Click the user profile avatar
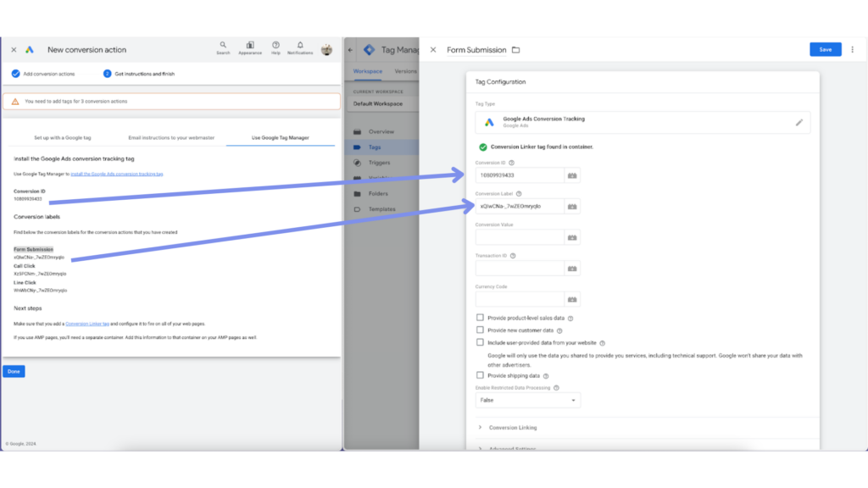The height and width of the screenshot is (488, 868). coord(327,50)
